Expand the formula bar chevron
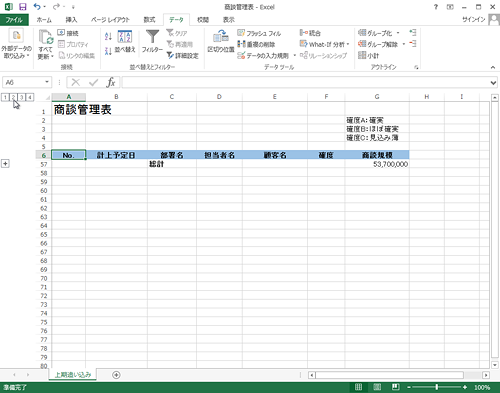This screenshot has height=393, width=500. [x=493, y=83]
